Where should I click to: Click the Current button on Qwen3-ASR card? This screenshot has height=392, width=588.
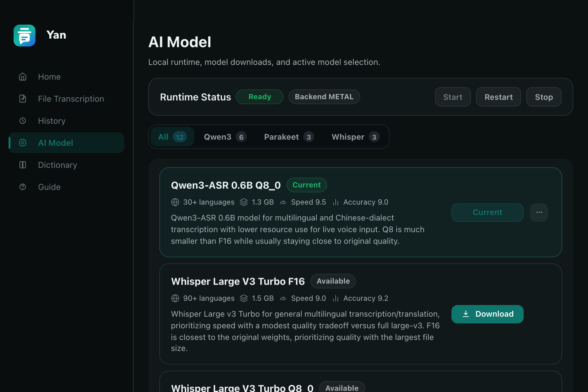[488, 212]
